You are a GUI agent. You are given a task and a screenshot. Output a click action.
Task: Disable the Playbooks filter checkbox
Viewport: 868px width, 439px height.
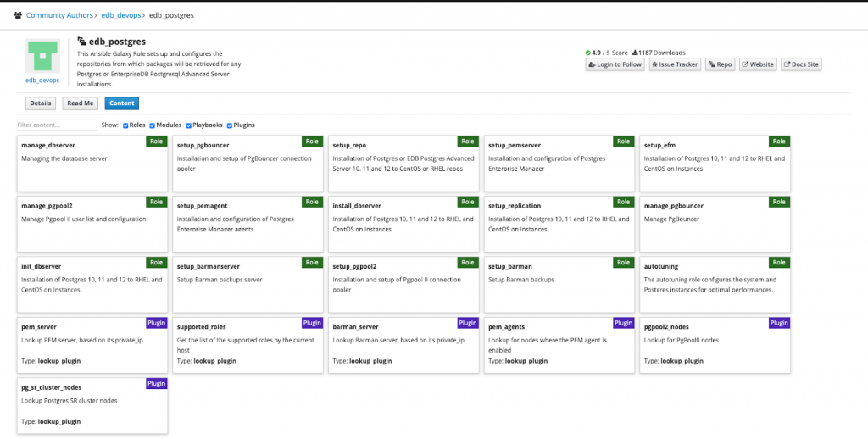pos(188,125)
